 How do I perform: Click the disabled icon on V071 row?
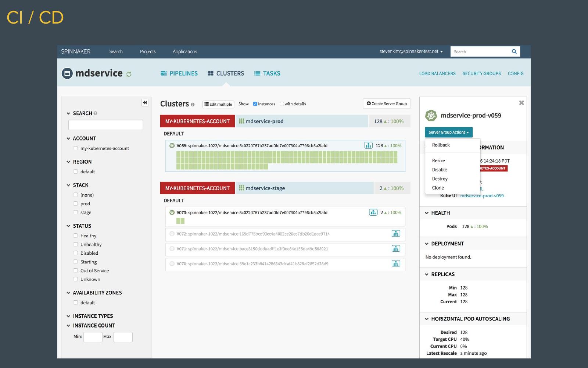tap(172, 249)
